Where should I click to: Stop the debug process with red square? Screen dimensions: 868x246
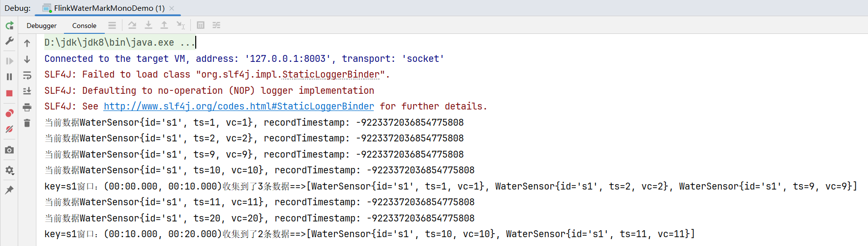click(x=9, y=93)
